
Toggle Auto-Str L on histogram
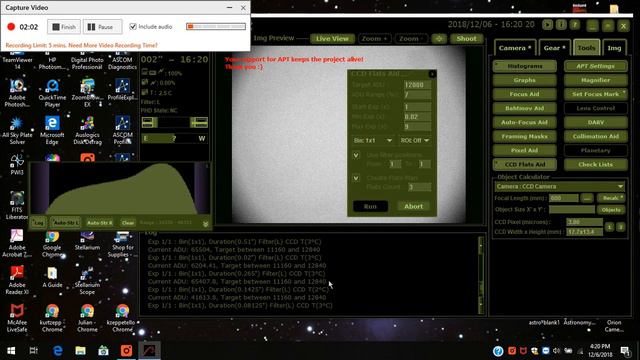coord(66,223)
